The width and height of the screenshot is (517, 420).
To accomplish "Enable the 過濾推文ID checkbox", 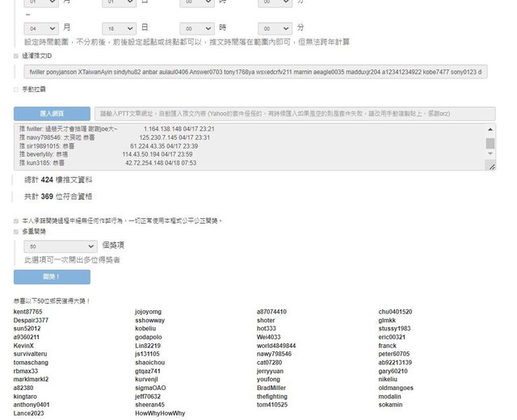I will pos(16,57).
